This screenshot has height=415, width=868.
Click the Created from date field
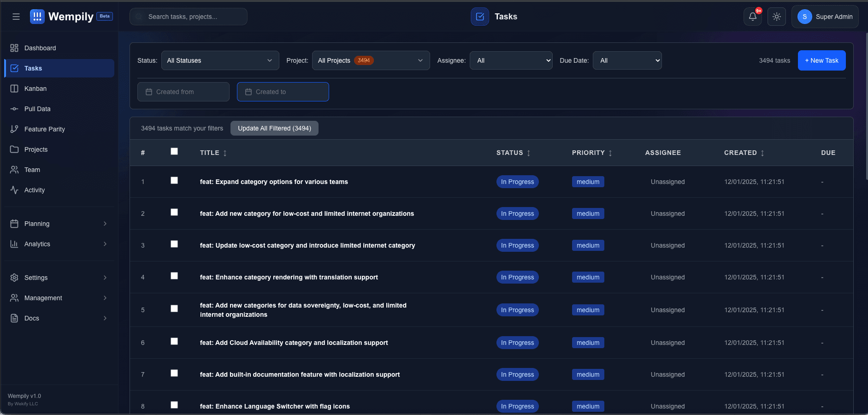coord(183,91)
